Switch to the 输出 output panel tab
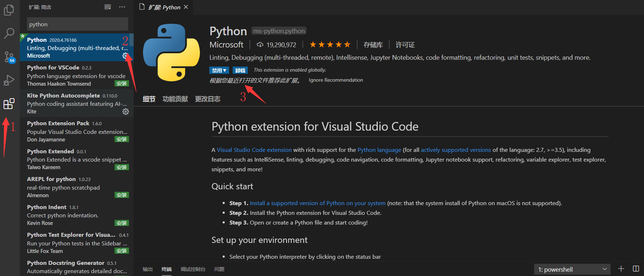This screenshot has width=644, height=276. coord(148,269)
